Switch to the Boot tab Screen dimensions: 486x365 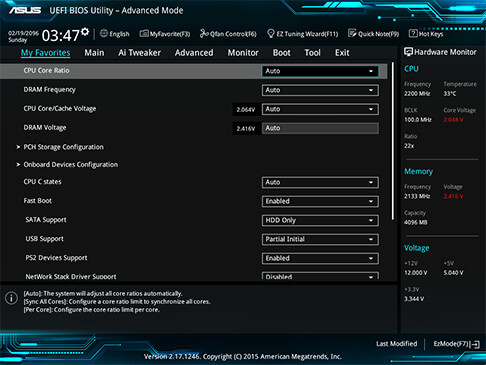pyautogui.click(x=282, y=53)
